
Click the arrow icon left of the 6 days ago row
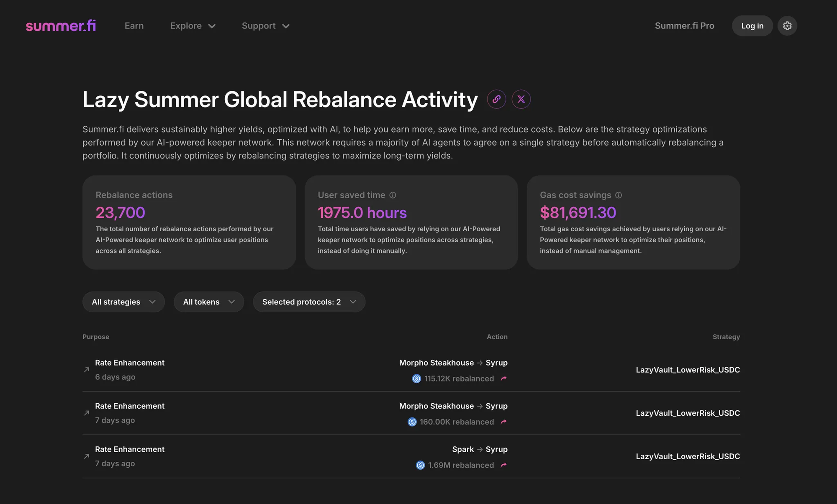point(87,370)
